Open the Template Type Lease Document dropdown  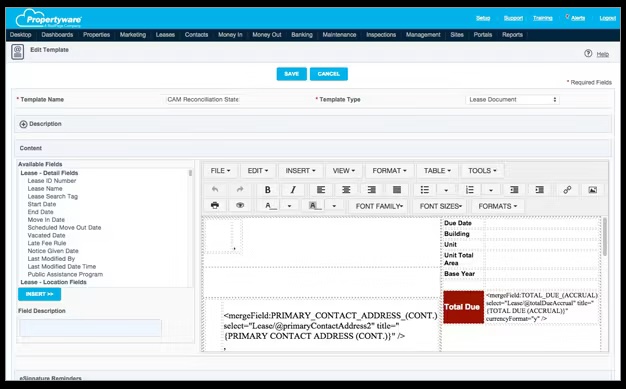point(513,99)
